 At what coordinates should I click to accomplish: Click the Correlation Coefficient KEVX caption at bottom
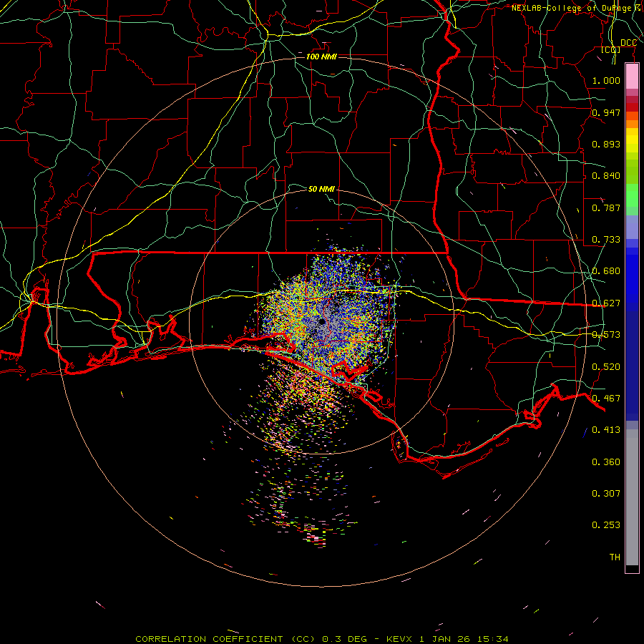click(321, 639)
